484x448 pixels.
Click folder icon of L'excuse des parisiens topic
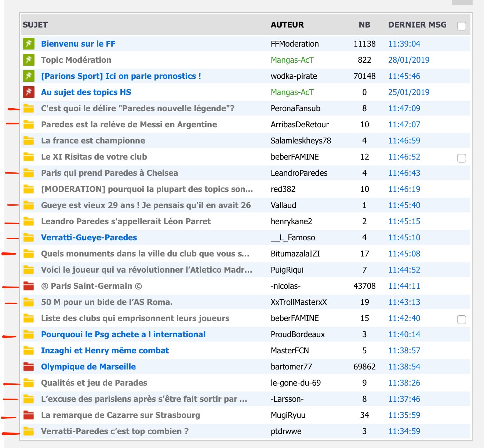click(x=29, y=399)
